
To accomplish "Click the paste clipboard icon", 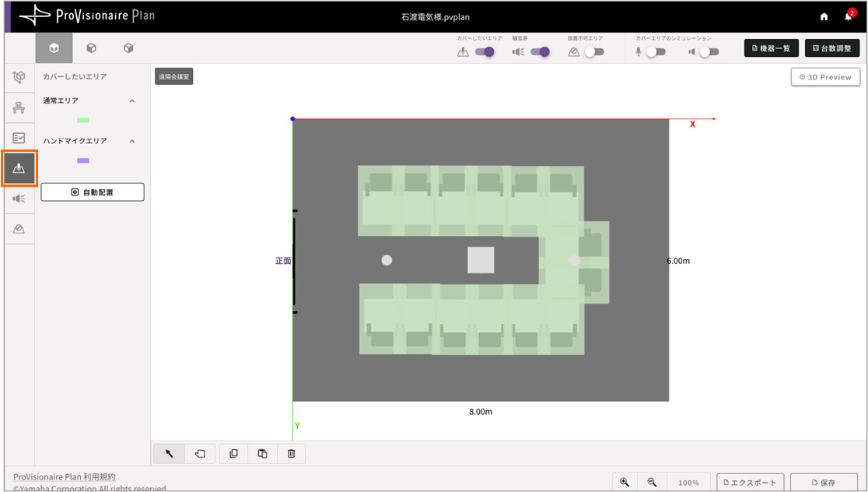I will click(263, 454).
